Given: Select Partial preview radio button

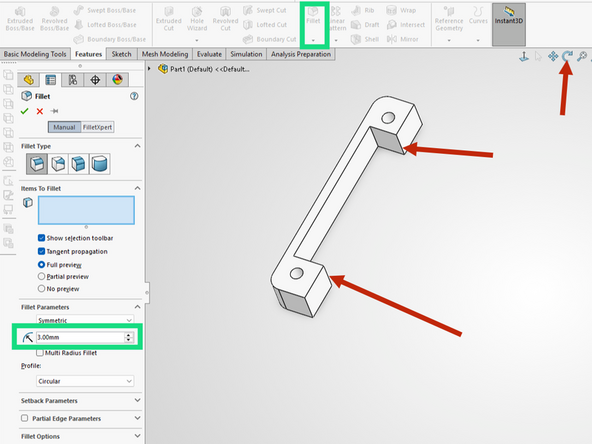Looking at the screenshot, I should coord(42,276).
